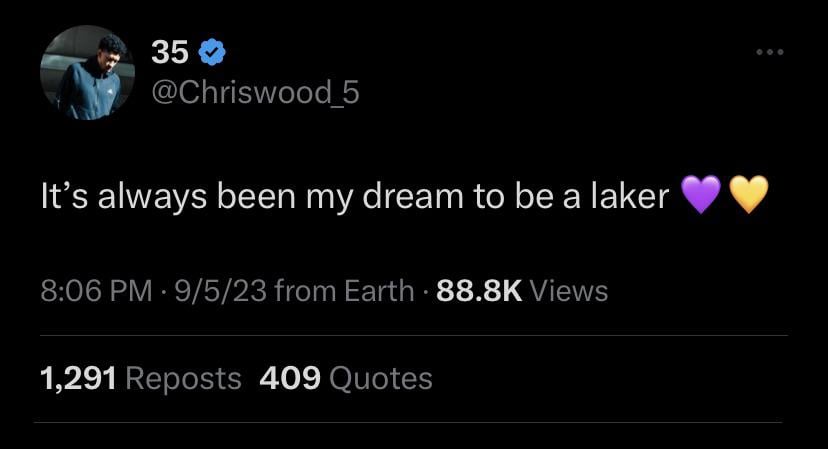Screen dimensions: 828x449
Task: Show the Quotes for this post
Action: 380,378
